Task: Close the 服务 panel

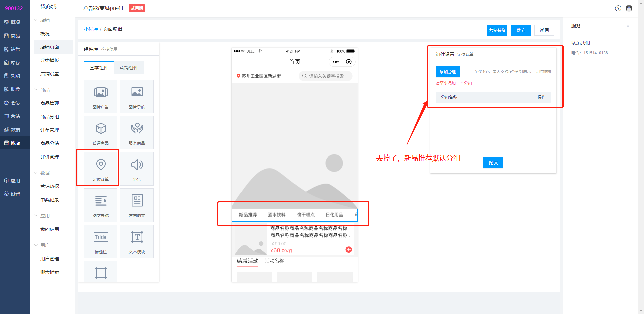Action: [x=628, y=26]
